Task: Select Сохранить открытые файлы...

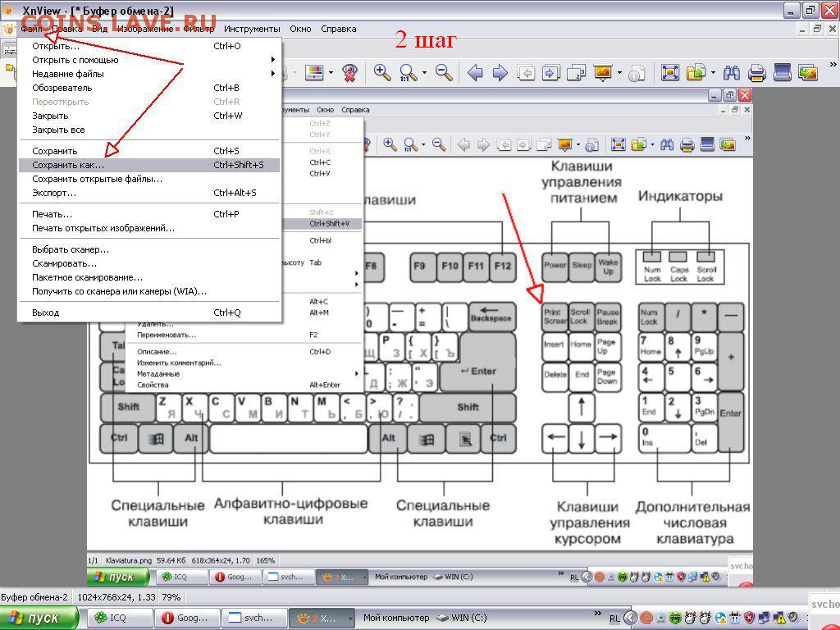Action: coord(149,179)
